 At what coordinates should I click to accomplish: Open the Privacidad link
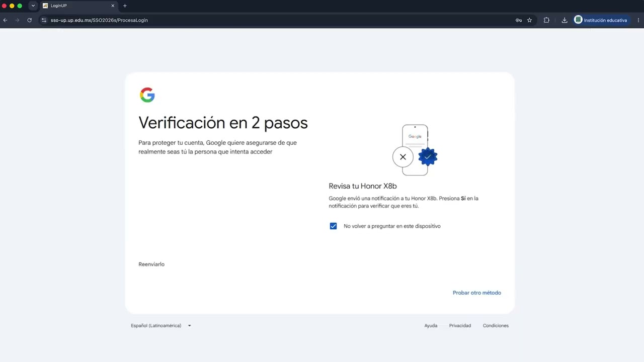pos(460,326)
